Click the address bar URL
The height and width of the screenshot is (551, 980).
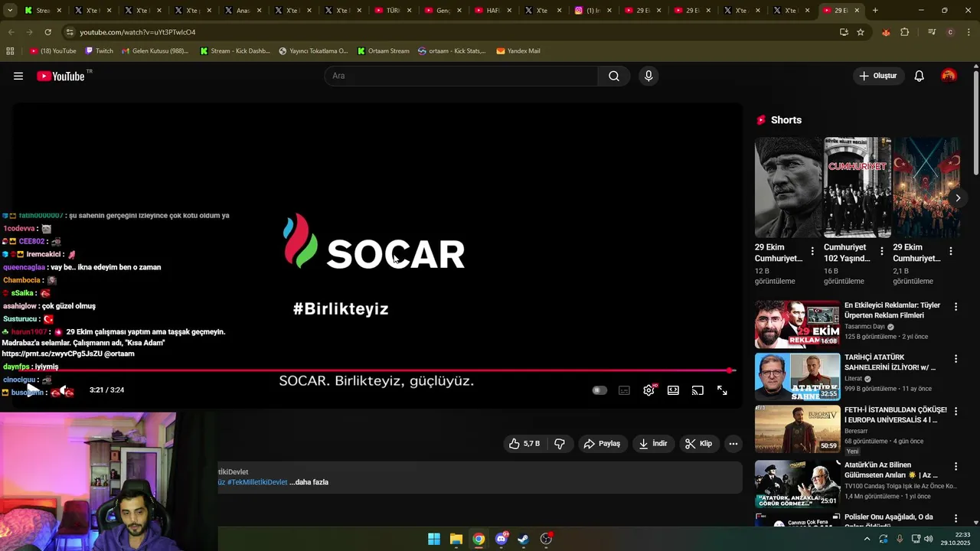[x=138, y=32]
